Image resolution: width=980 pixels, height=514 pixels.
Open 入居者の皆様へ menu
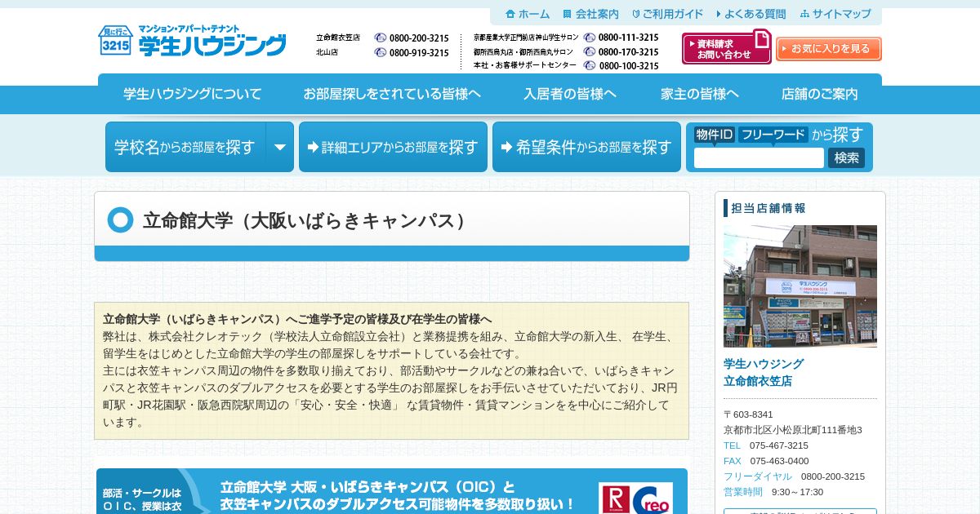click(x=570, y=94)
